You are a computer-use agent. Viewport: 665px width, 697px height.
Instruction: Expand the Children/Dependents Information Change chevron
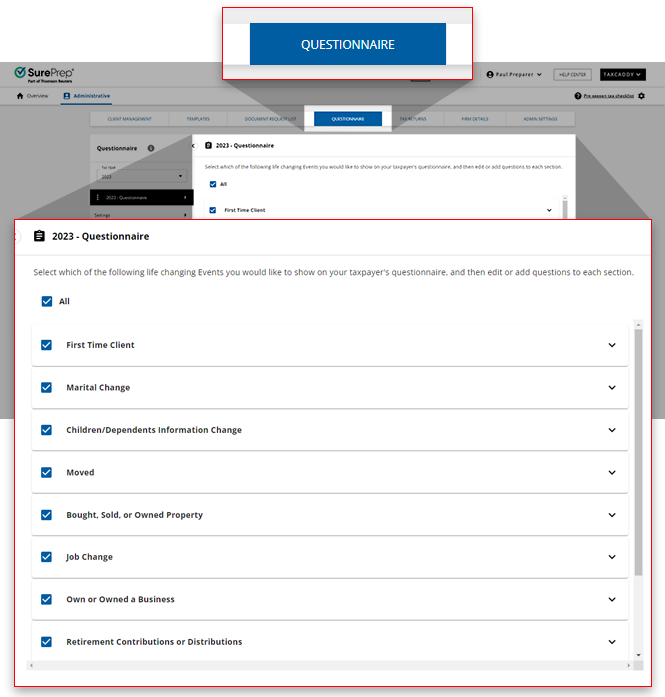coord(612,430)
